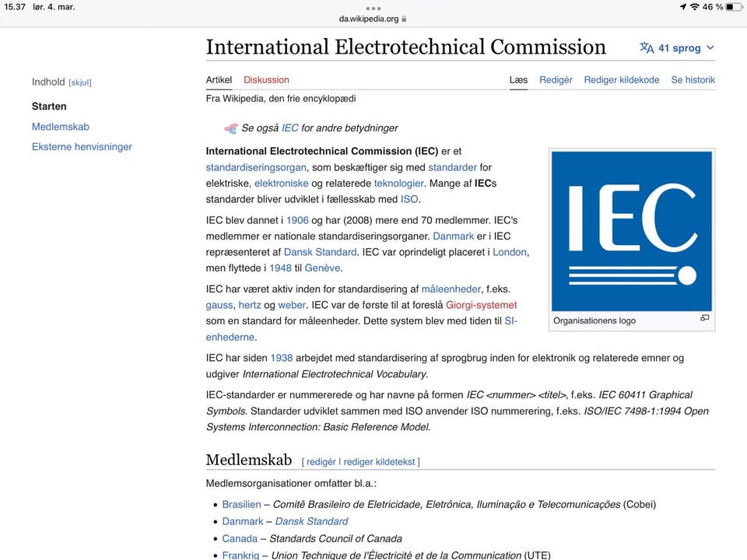Open the Dansk Standard link in intro paragraph

[320, 252]
